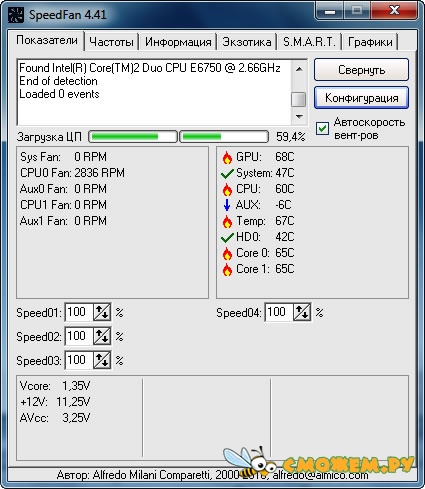The image size is (425, 489).
Task: Click the first Загрузка ЦП progress bar
Action: pyautogui.click(x=133, y=137)
